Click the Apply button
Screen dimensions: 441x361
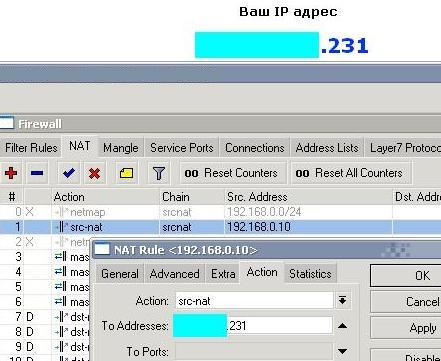[x=406, y=328]
